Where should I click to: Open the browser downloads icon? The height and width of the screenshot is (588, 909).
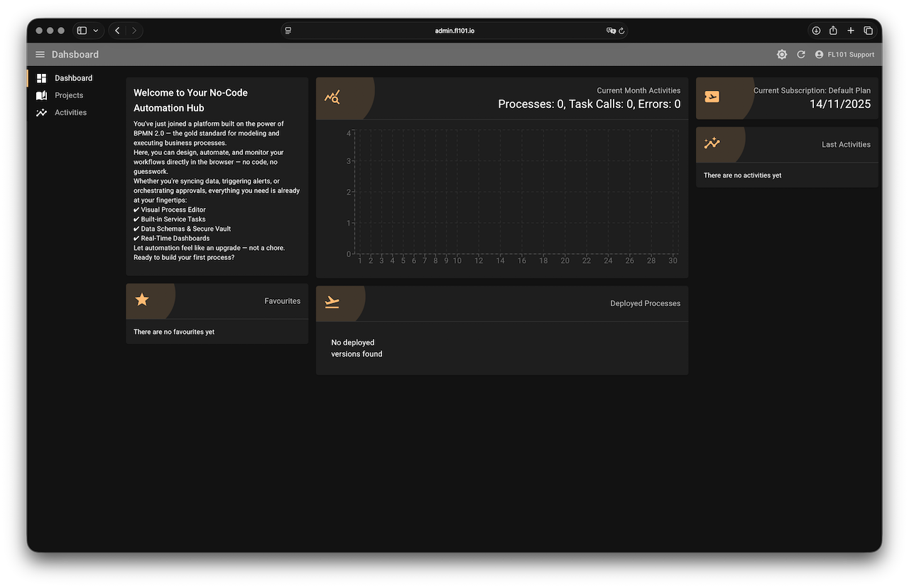[x=816, y=31]
